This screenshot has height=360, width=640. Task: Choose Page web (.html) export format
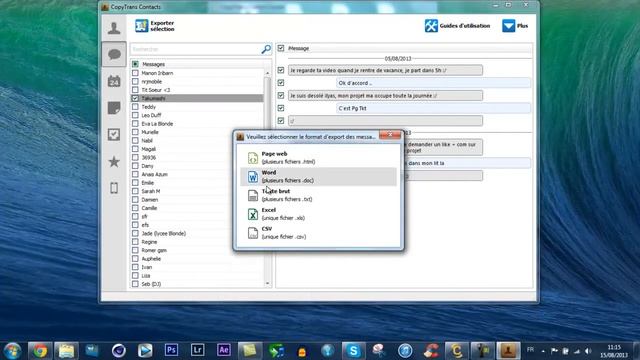(318, 158)
